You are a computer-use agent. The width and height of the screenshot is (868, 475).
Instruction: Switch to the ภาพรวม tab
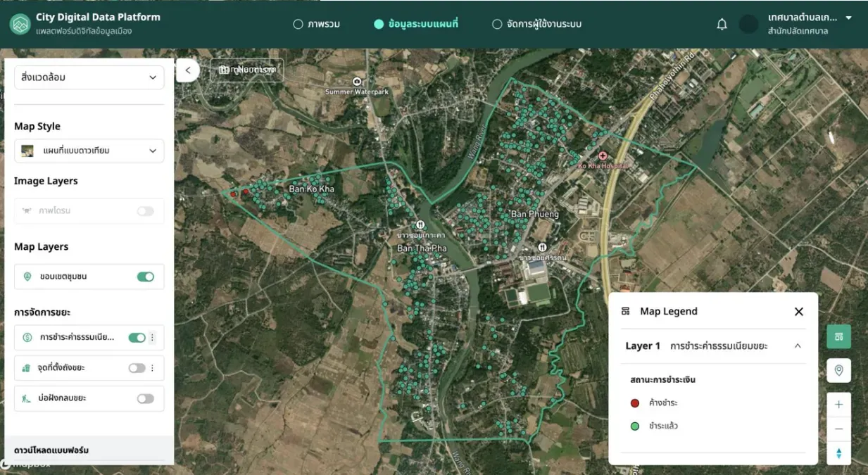tap(316, 24)
